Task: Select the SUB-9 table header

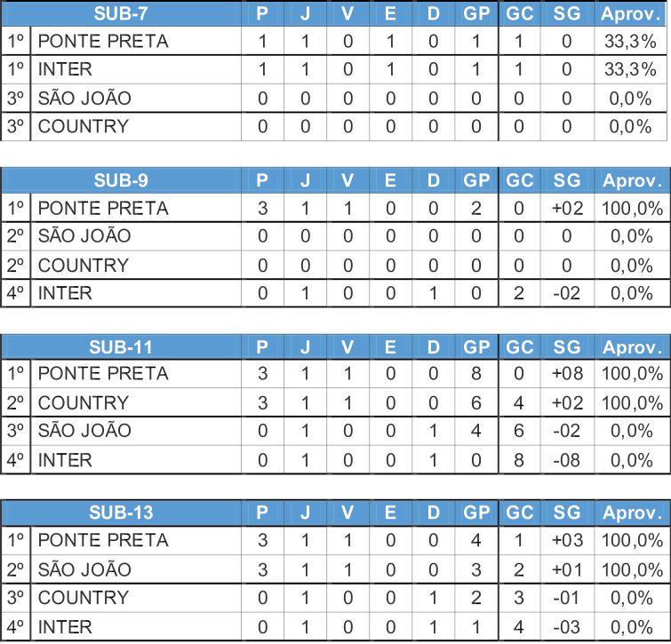Action: coord(121,180)
